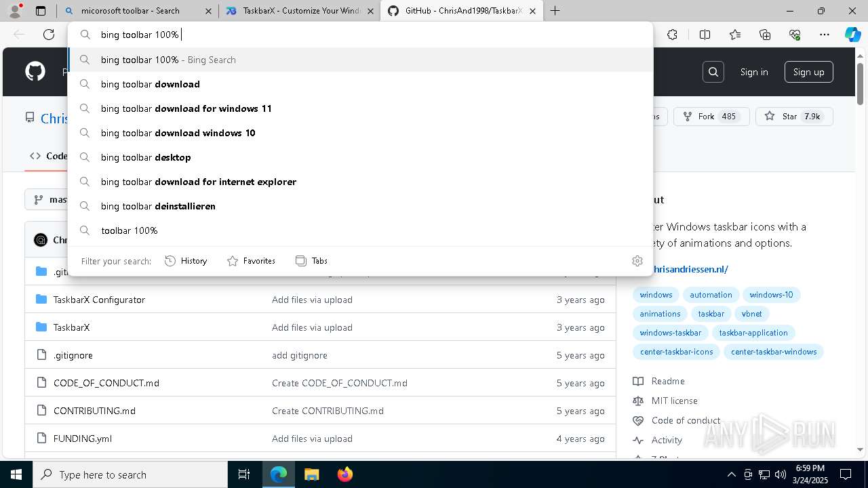The height and width of the screenshot is (488, 868).
Task: Click the browser refresh button
Action: [x=49, y=35]
